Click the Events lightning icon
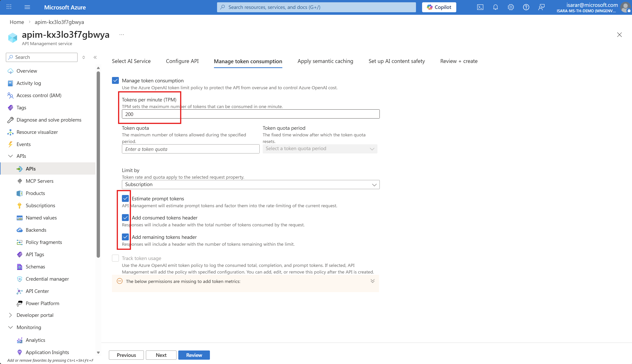This screenshot has width=632, height=364. pyautogui.click(x=10, y=144)
